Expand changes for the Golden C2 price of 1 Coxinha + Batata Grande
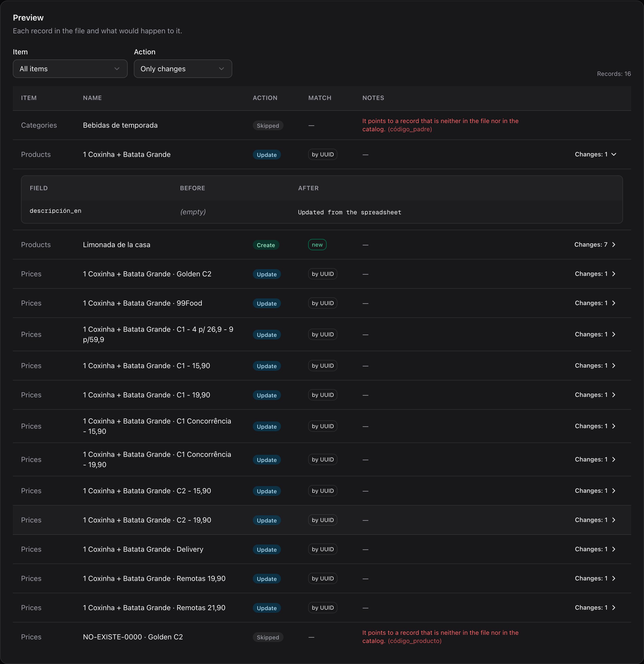The width and height of the screenshot is (644, 664). (596, 274)
